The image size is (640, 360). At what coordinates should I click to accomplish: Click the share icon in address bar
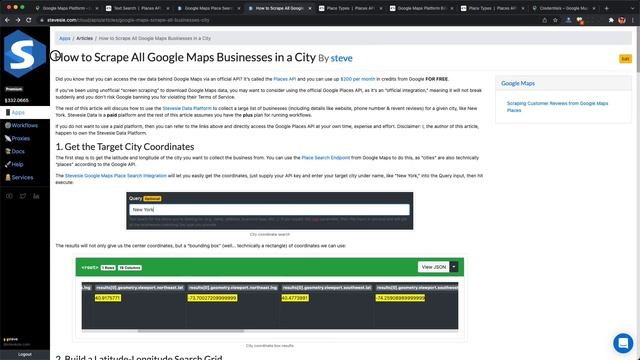tap(544, 20)
